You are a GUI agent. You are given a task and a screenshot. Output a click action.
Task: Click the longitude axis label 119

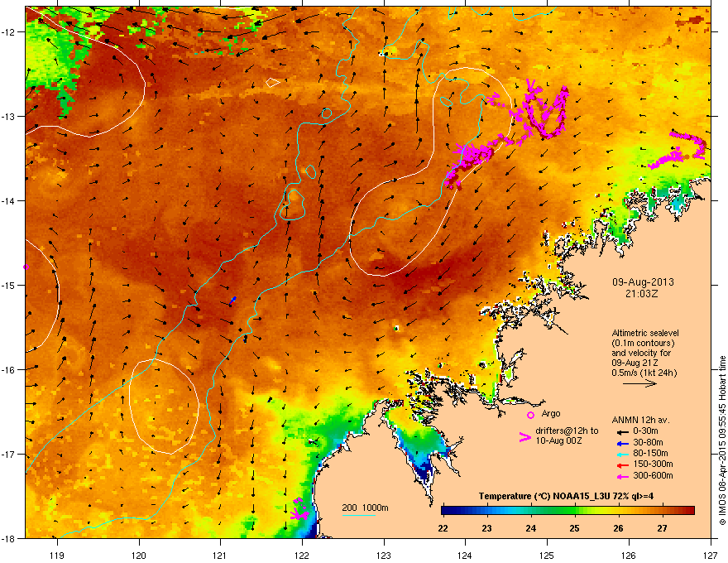click(x=57, y=555)
